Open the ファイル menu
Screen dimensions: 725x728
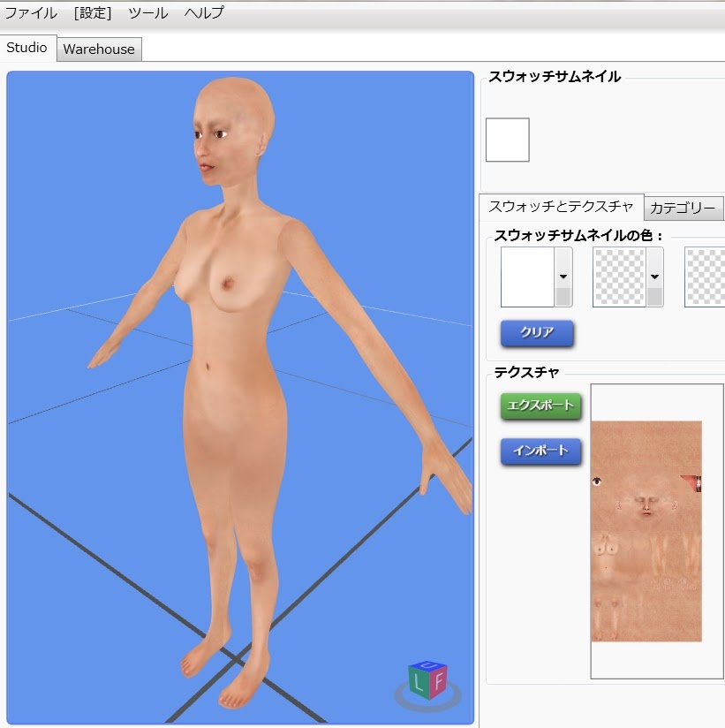[31, 13]
